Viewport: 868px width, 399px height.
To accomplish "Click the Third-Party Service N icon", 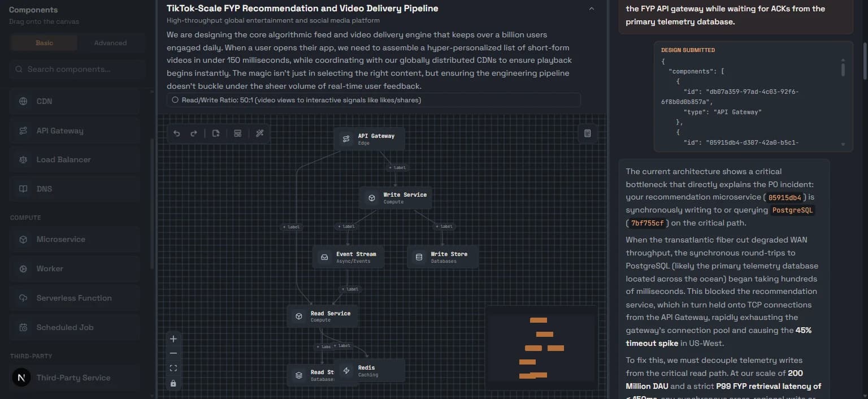I will (x=21, y=378).
